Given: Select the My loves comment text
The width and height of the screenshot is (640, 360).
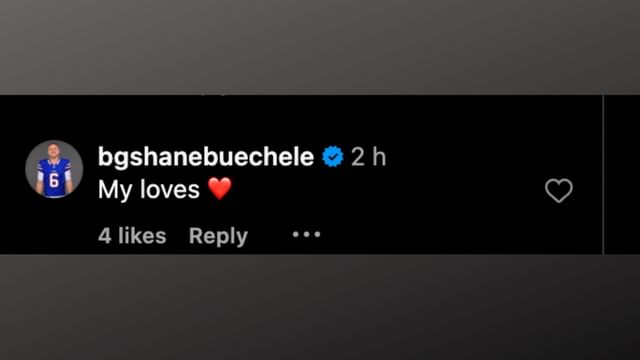Looking at the screenshot, I should [x=149, y=190].
